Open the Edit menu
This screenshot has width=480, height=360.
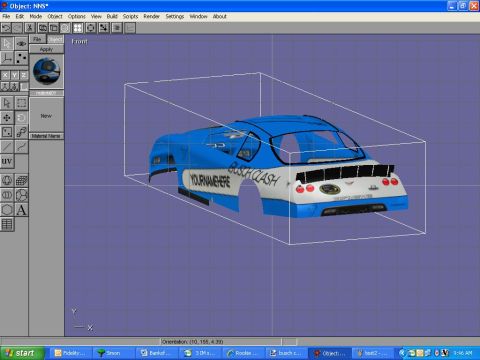click(20, 16)
